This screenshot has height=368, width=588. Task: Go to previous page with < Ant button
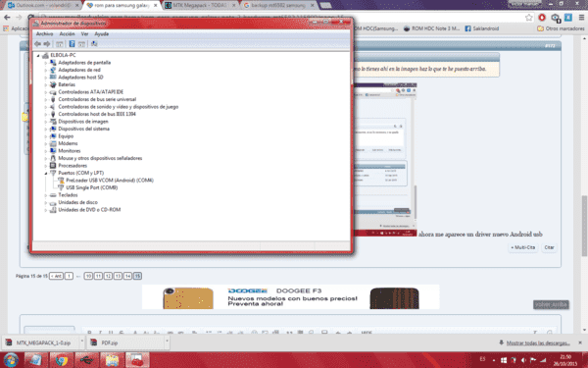point(56,276)
